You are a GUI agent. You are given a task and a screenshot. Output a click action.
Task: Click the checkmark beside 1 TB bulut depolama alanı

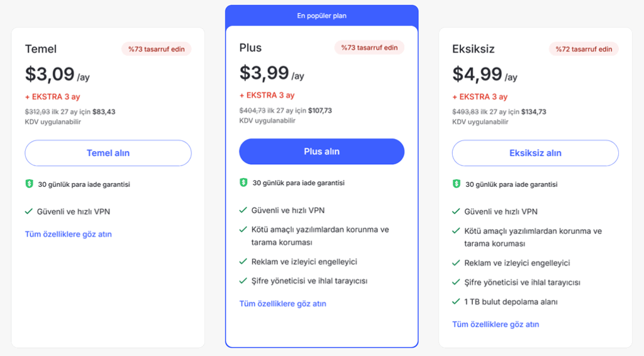[457, 302]
